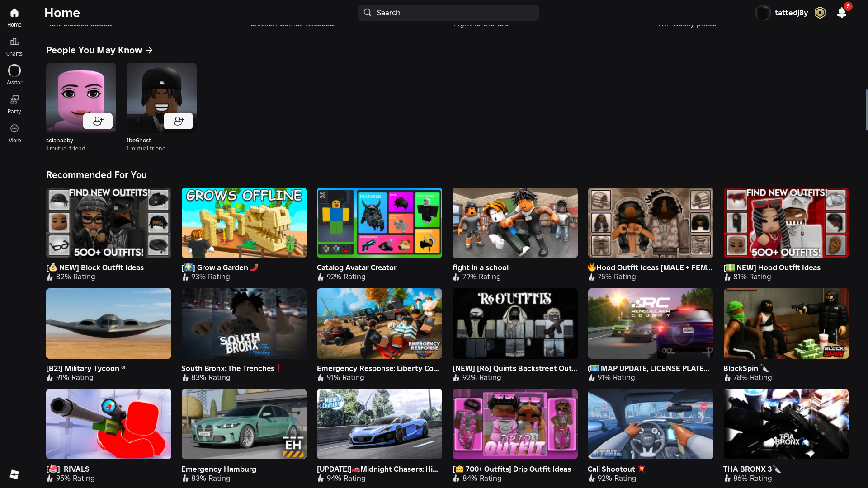868x488 pixels.
Task: Click the "Recommended For You" heading
Action: click(x=96, y=175)
